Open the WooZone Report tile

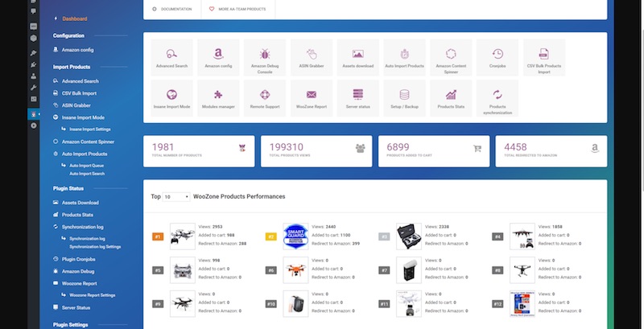tap(312, 98)
